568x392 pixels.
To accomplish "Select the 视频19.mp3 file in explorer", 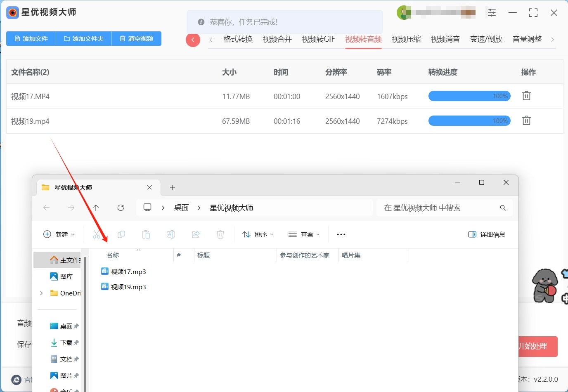I will (x=128, y=287).
